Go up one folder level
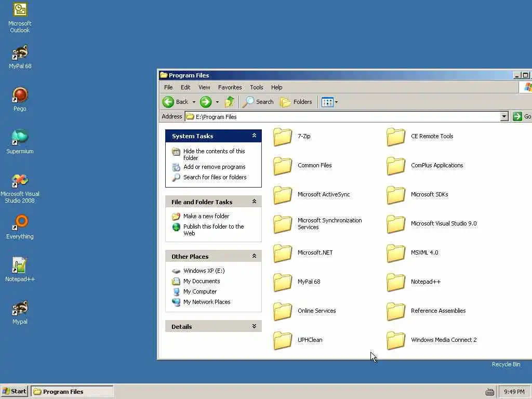Viewport: 532px width, 399px height. tap(230, 102)
